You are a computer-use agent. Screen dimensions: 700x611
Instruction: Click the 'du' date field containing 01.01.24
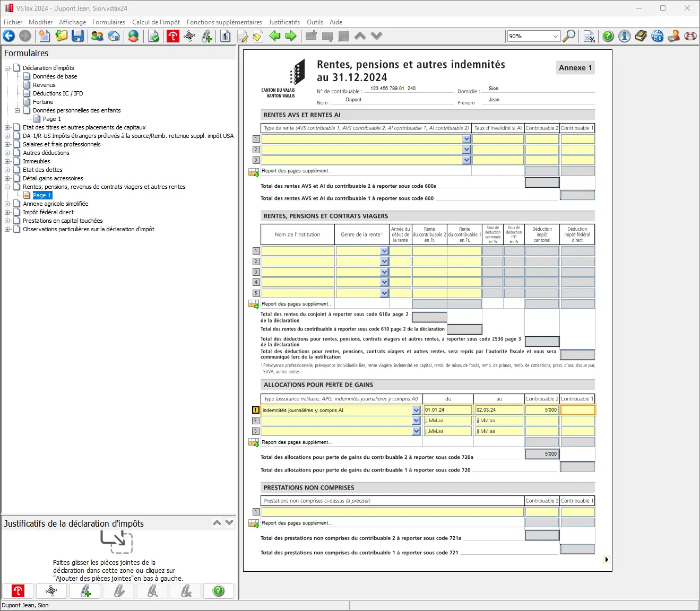pos(447,410)
